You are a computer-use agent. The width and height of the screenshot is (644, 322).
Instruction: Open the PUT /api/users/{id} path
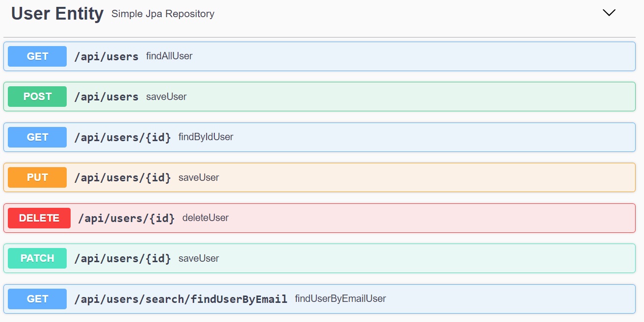(x=123, y=178)
